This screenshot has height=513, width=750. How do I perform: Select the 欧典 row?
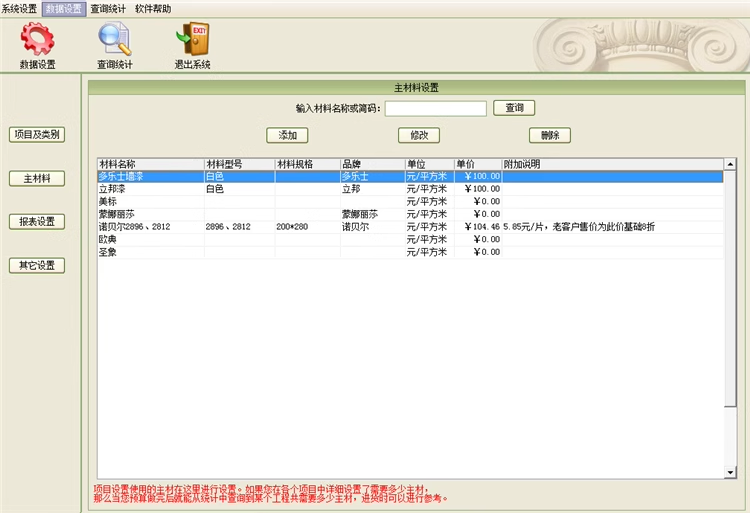pyautogui.click(x=410, y=239)
